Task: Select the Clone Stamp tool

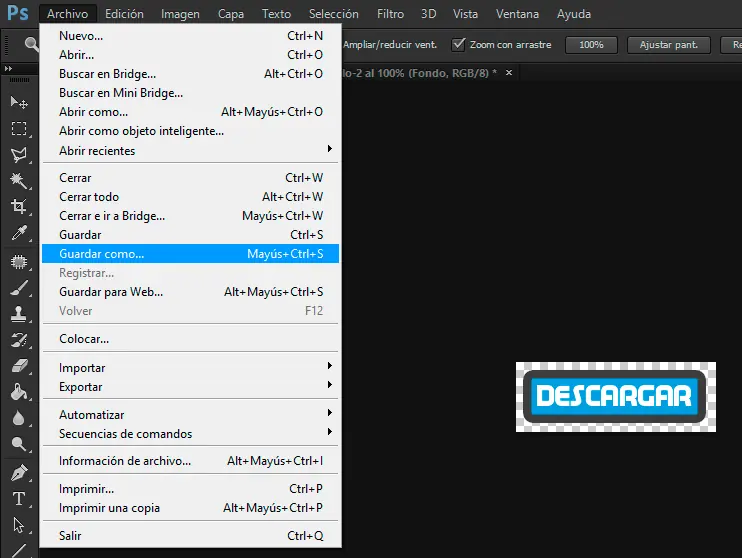Action: [19, 314]
